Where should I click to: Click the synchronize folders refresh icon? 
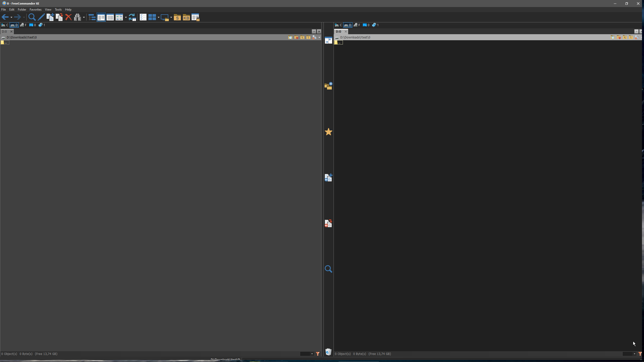[132, 17]
